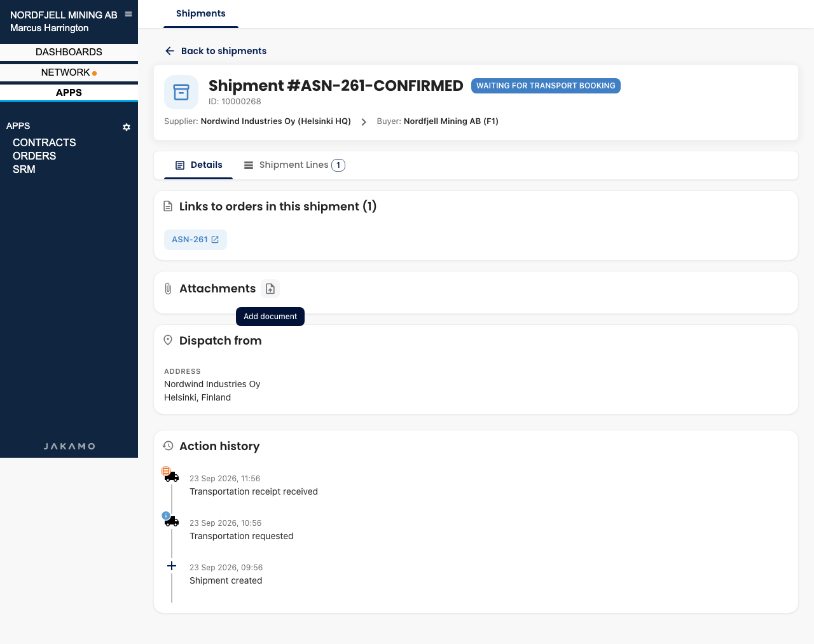This screenshot has width=814, height=644.
Task: Click the shipment box icon in header
Action: tap(181, 92)
